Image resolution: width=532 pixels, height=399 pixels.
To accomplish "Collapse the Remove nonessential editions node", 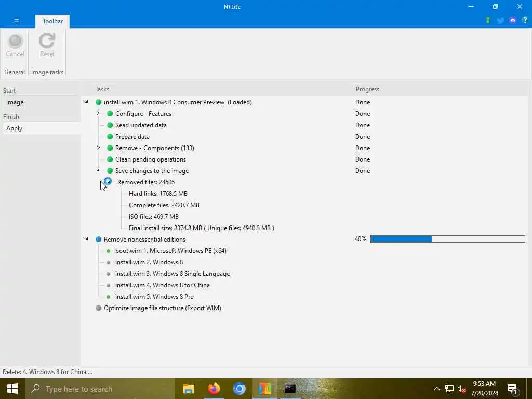I will [x=87, y=239].
